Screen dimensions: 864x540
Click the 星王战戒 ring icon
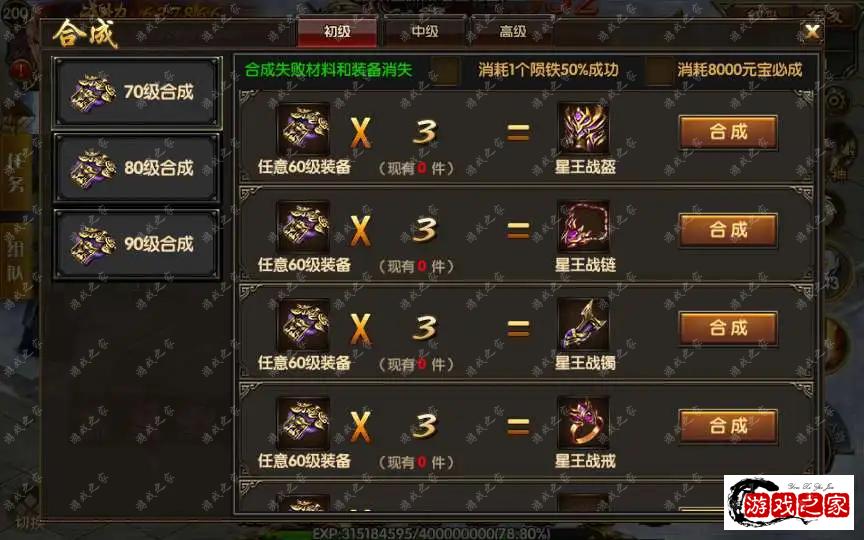point(584,423)
